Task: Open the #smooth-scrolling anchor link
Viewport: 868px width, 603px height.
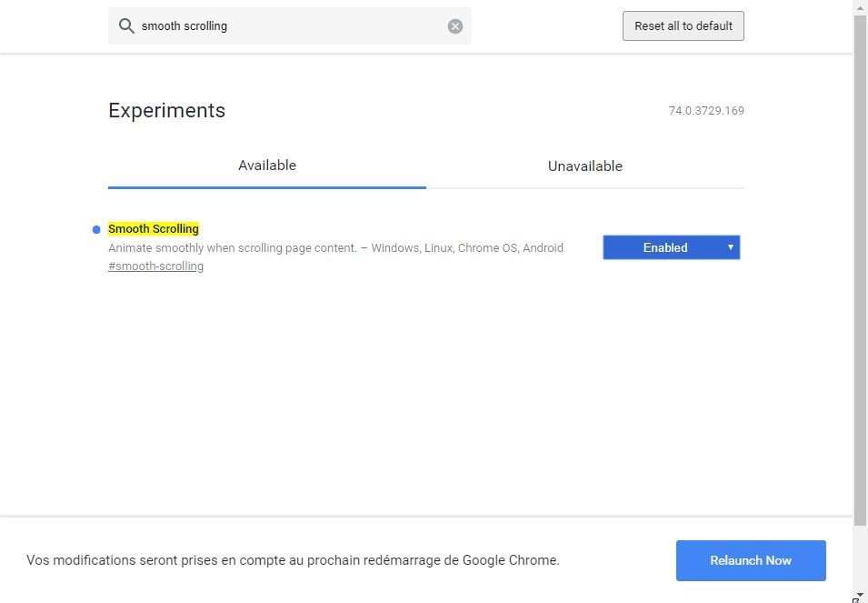Action: [x=156, y=266]
